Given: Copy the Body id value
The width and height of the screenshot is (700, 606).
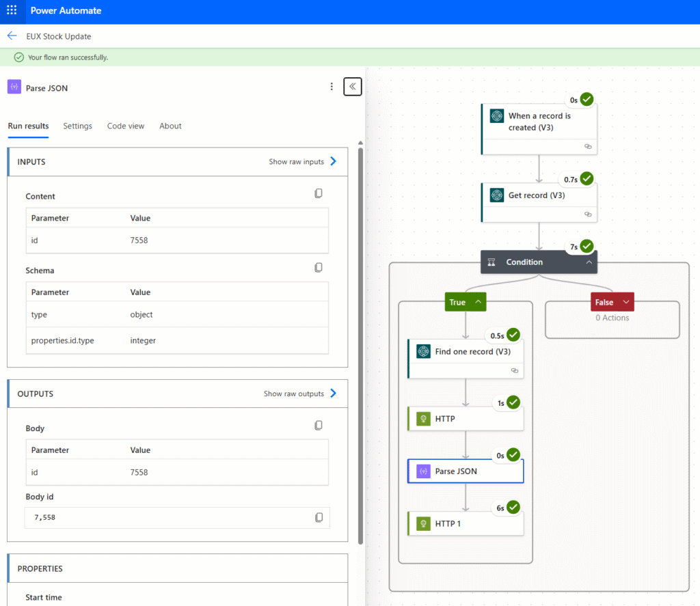Looking at the screenshot, I should pyautogui.click(x=319, y=517).
